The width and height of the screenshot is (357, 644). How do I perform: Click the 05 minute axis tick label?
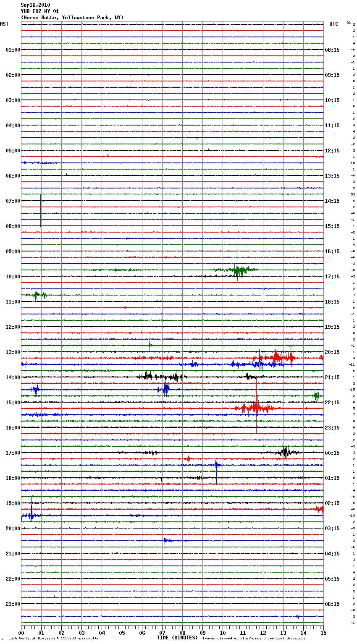pos(122,633)
